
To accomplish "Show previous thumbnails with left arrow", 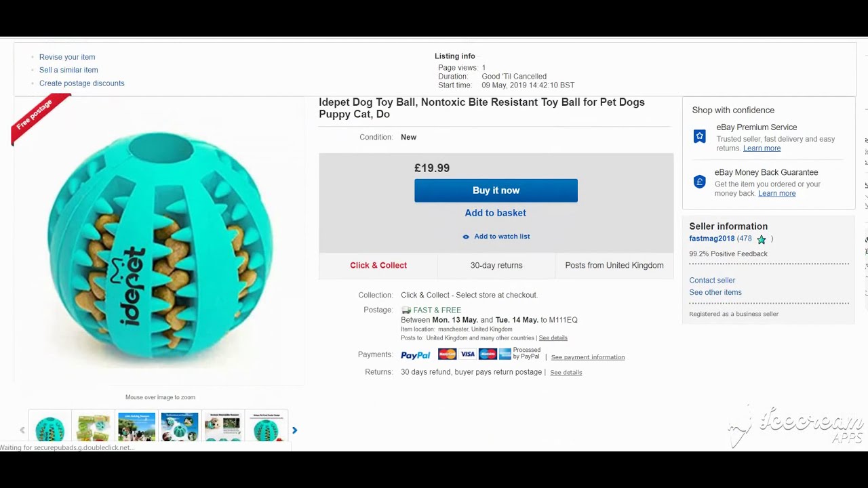I will click(22, 430).
